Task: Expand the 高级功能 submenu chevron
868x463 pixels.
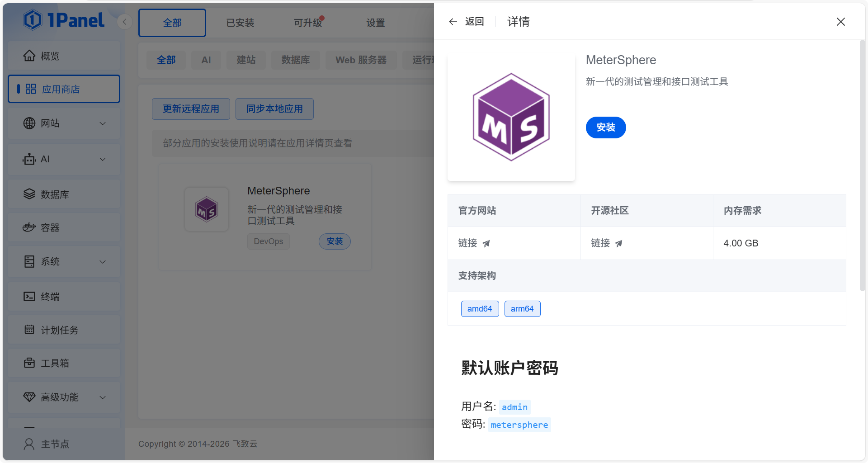Action: click(x=103, y=397)
